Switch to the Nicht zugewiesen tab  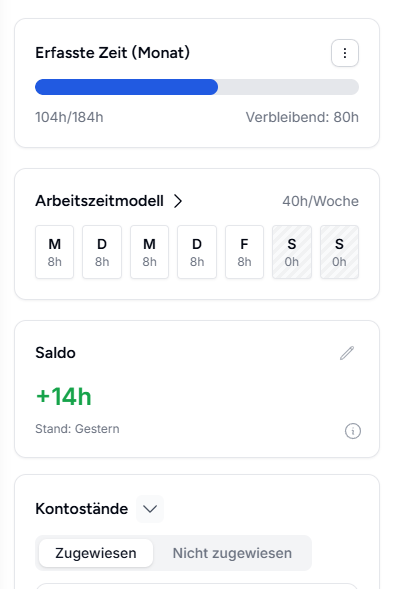pos(232,553)
